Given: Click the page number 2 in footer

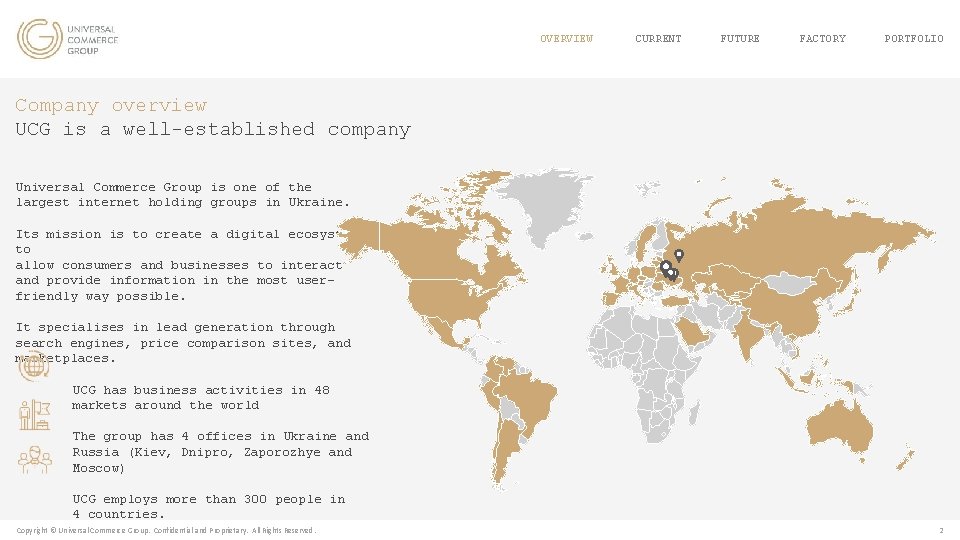Looking at the screenshot, I should click(941, 530).
